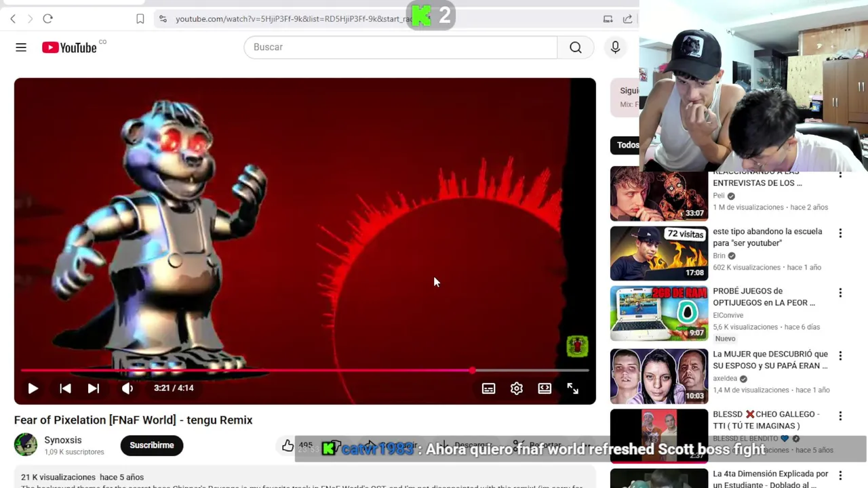Open 'BLESSD CHEO GALLEGO - TTI' title

(x=766, y=420)
